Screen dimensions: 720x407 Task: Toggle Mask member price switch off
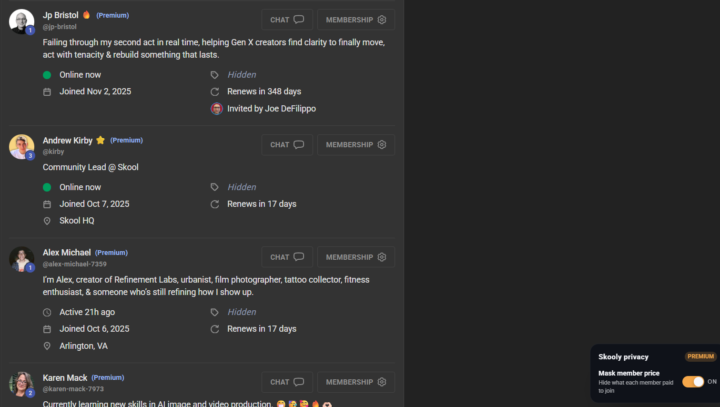point(693,382)
